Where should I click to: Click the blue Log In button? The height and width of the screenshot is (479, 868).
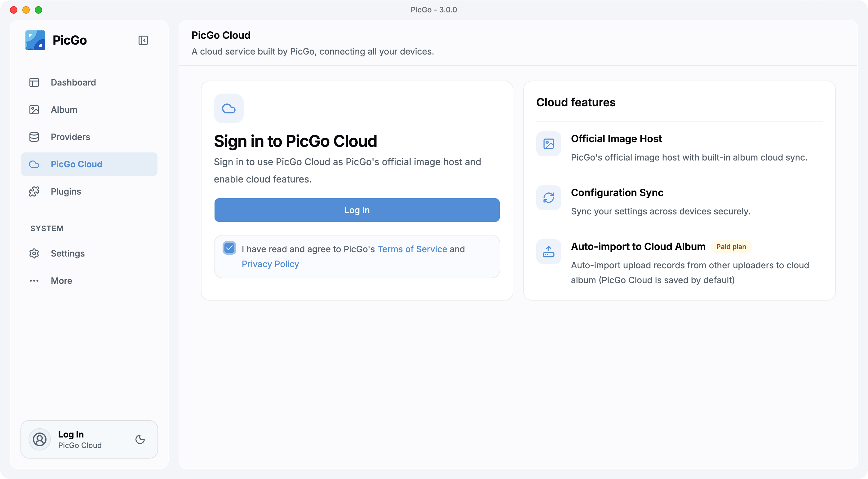click(357, 210)
